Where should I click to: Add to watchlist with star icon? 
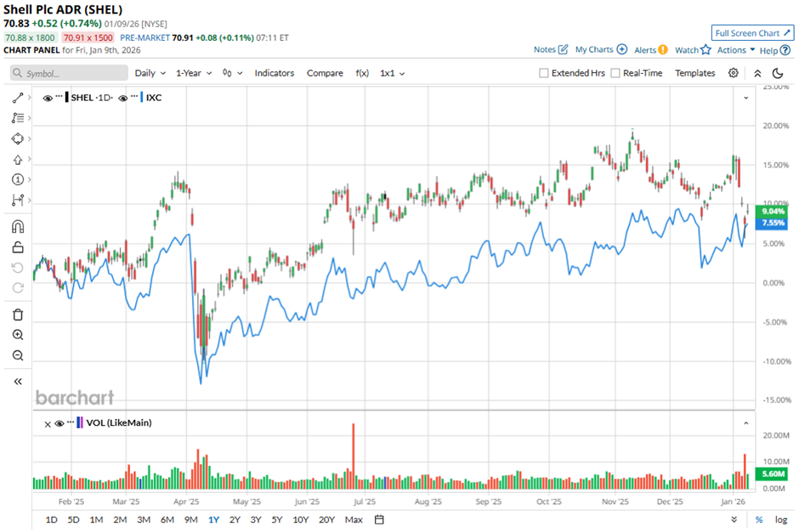click(x=705, y=49)
